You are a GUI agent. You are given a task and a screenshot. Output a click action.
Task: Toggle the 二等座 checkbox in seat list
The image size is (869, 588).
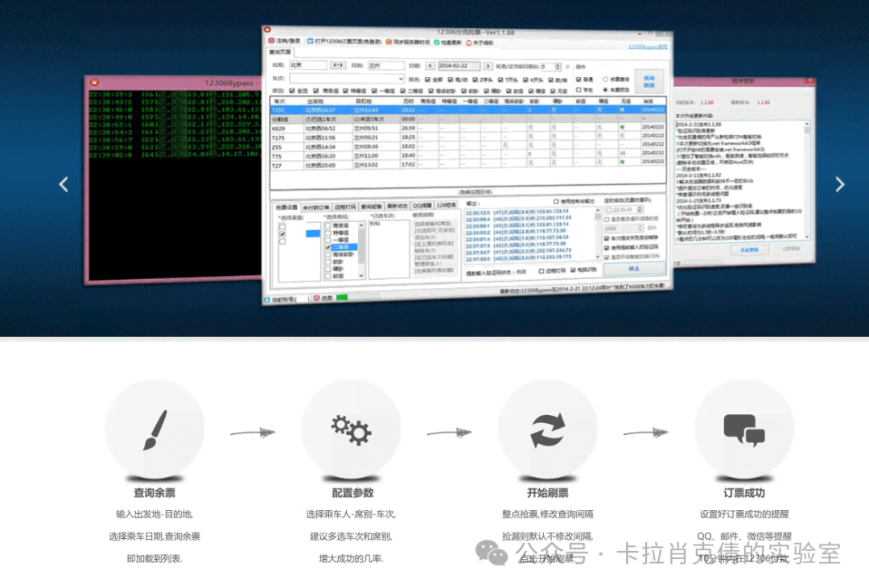tap(328, 249)
